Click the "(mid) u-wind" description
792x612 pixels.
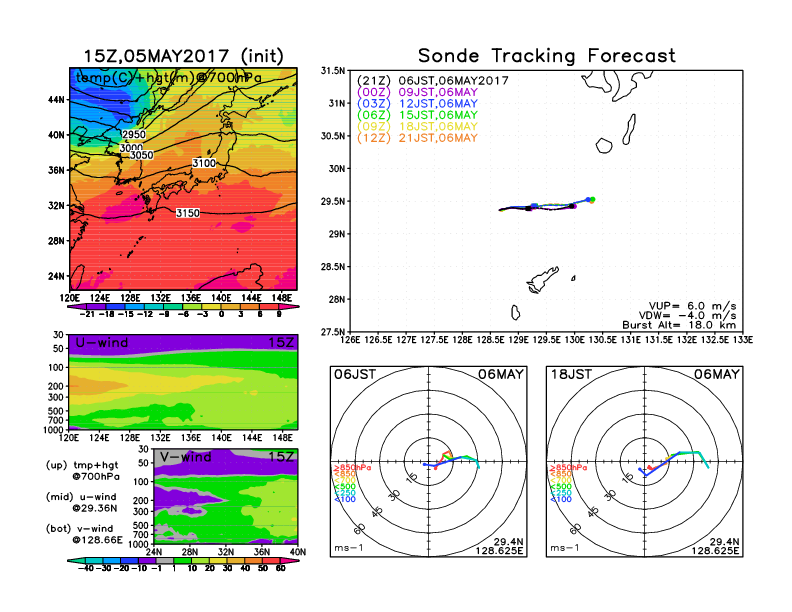click(81, 497)
